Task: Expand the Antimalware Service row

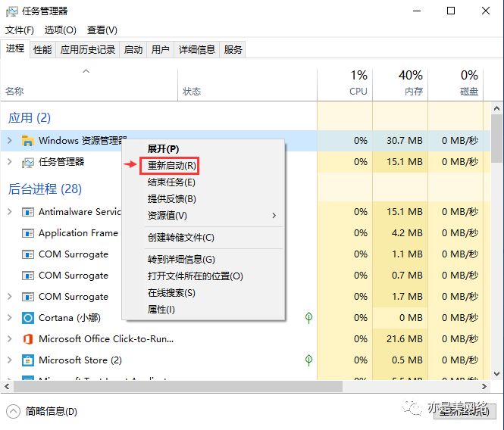Action: 10,212
